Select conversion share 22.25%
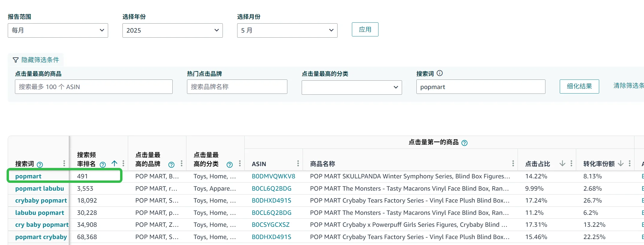Viewport: 644px width, 245px height. (x=594, y=237)
